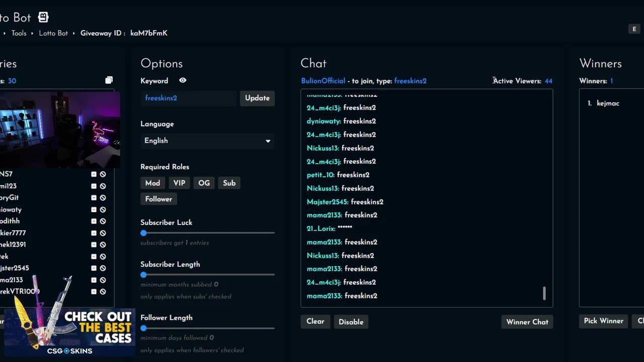Image resolution: width=644 pixels, height=362 pixels.
Task: Click the chat scrollbar thumb
Action: (544, 293)
